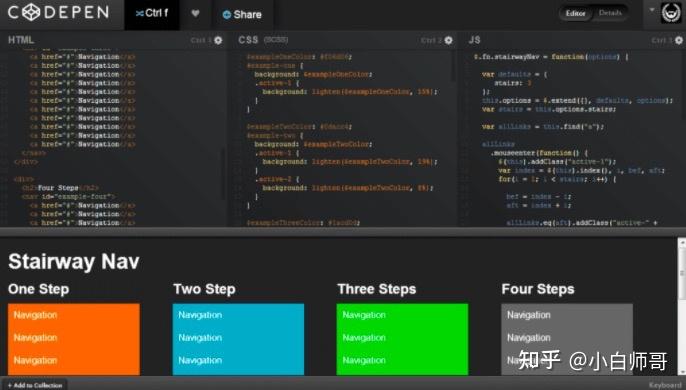Select the HTML editor tab header
The image size is (686, 390).
coord(21,40)
